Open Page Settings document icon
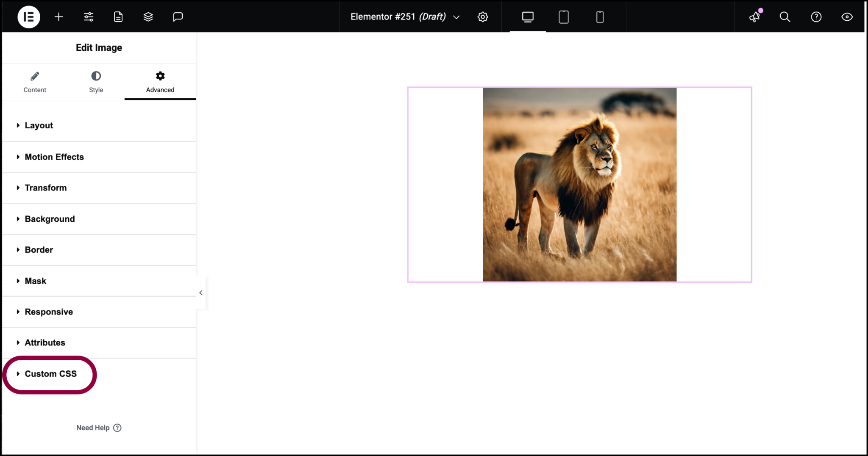The image size is (868, 456). point(118,17)
